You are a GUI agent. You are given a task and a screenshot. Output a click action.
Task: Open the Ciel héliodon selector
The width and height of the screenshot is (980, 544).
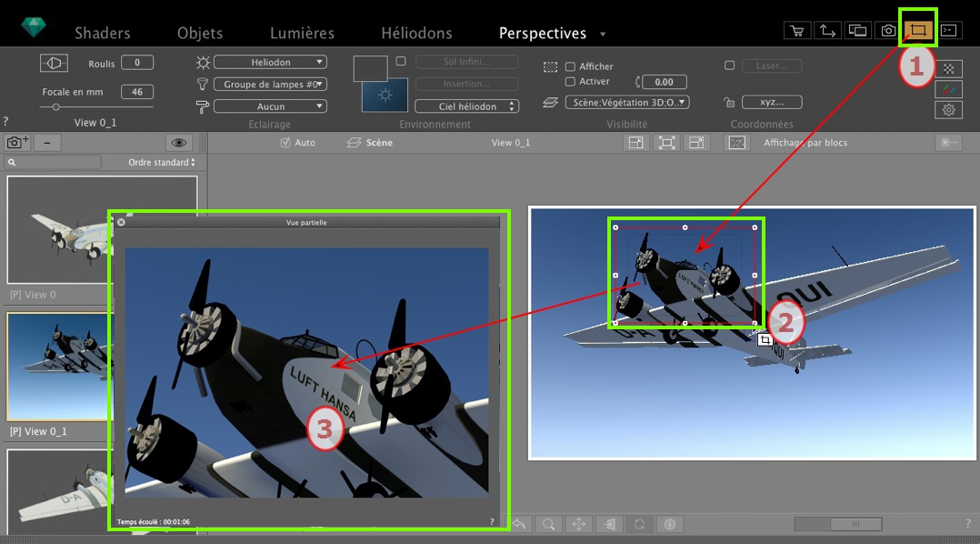tap(467, 106)
